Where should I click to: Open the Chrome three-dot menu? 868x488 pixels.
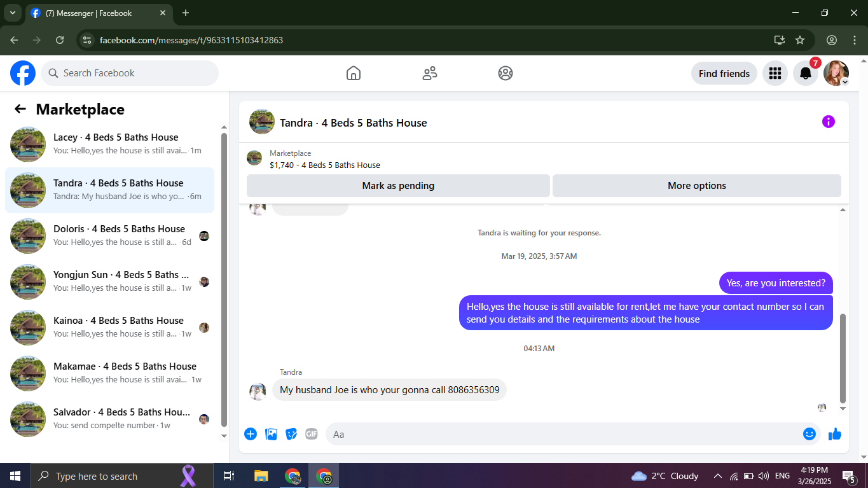(x=855, y=40)
